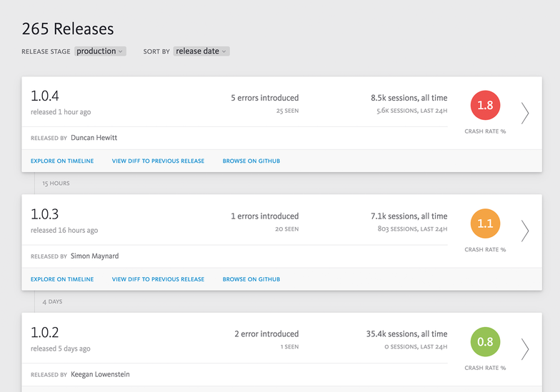Click the orange 1.1 crash rate badge
560x392 pixels.
(x=485, y=223)
